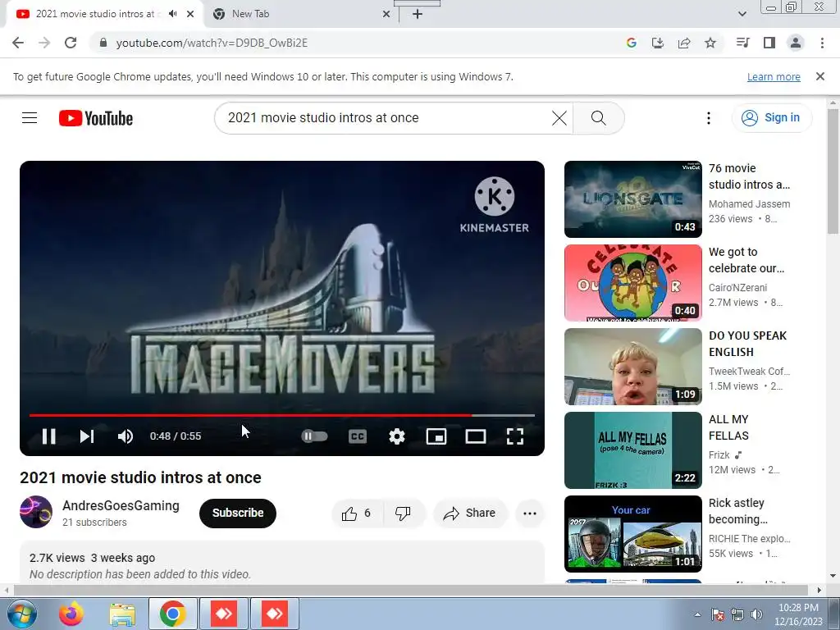Open more actions ellipsis under video

(x=530, y=514)
